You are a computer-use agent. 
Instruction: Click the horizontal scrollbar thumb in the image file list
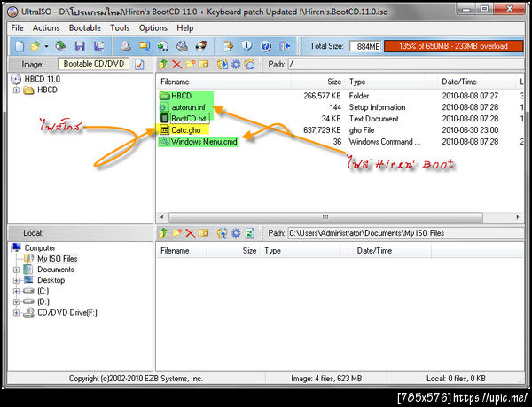325,217
